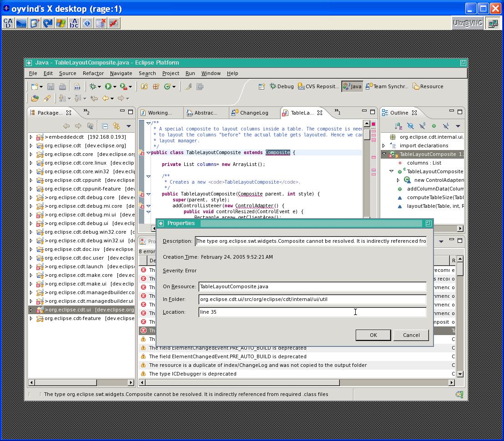Switch to the Resource perspective
This screenshot has width=504, height=441.
[x=428, y=86]
